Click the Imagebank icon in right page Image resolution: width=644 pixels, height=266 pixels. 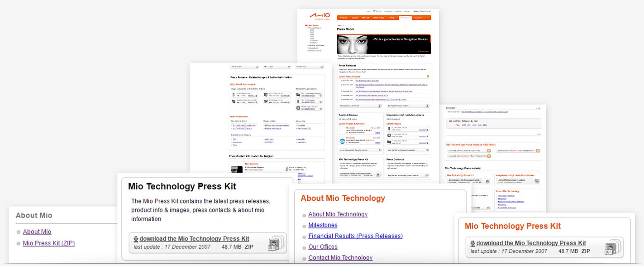click(537, 181)
